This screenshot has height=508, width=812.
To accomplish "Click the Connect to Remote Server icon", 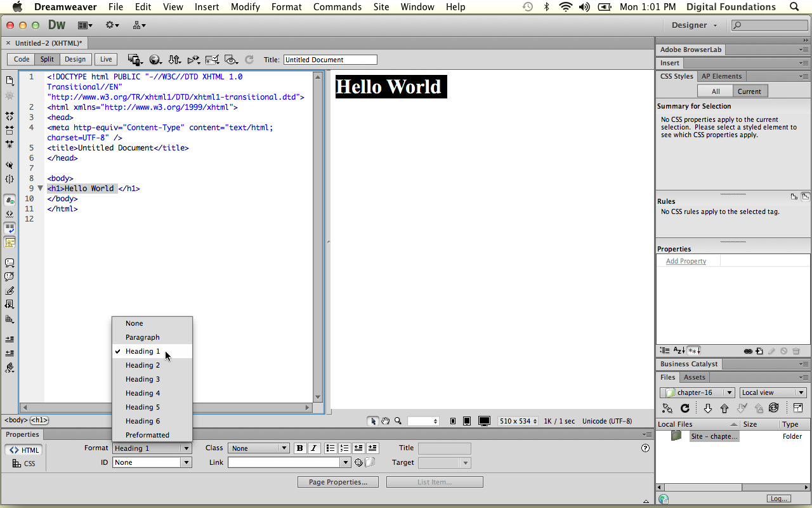I will click(668, 408).
